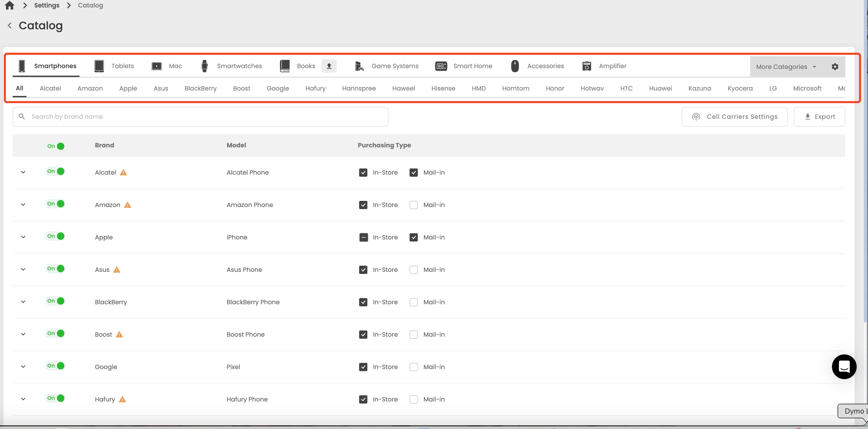The height and width of the screenshot is (429, 868).
Task: Click the Catalog breadcrumb link
Action: click(90, 5)
